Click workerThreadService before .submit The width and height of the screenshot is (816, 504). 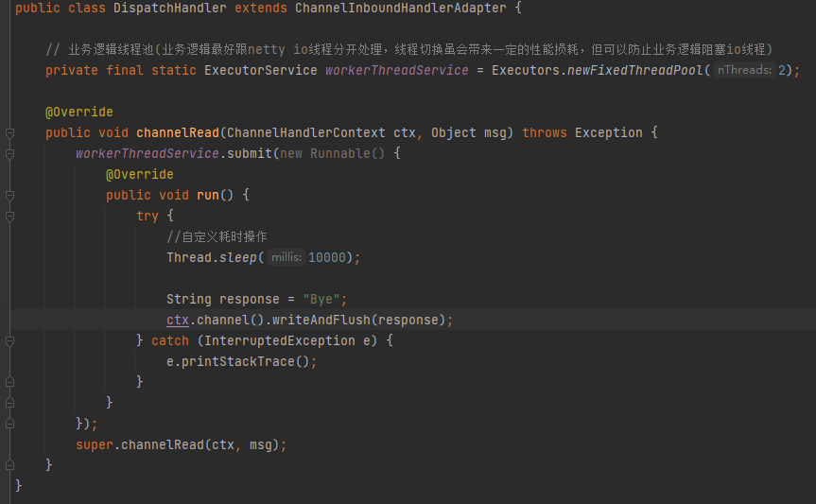coord(148,153)
